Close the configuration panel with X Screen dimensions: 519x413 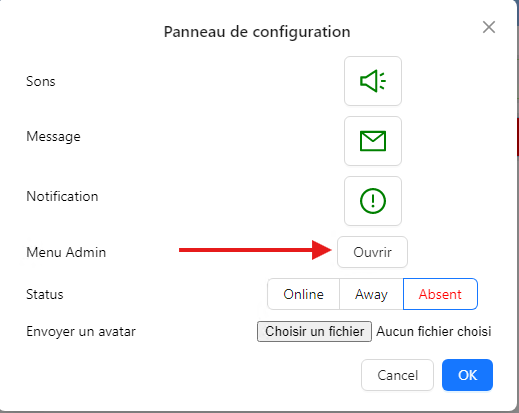(489, 27)
